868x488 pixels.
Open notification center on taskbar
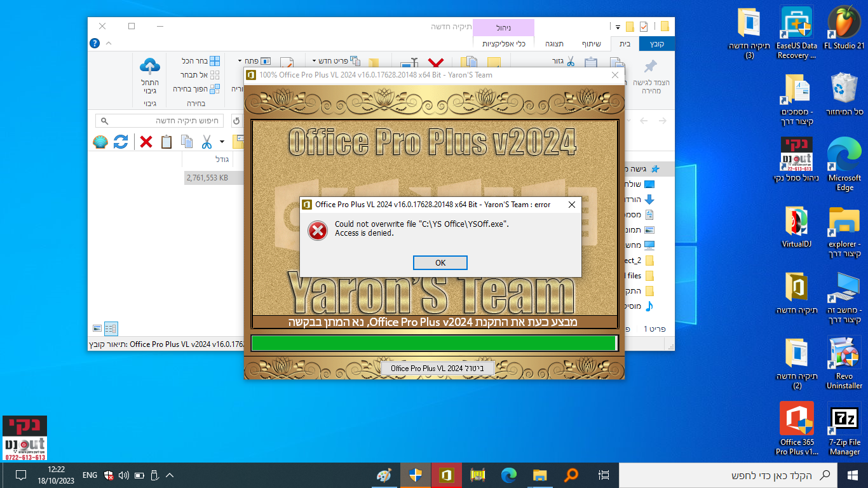click(20, 475)
